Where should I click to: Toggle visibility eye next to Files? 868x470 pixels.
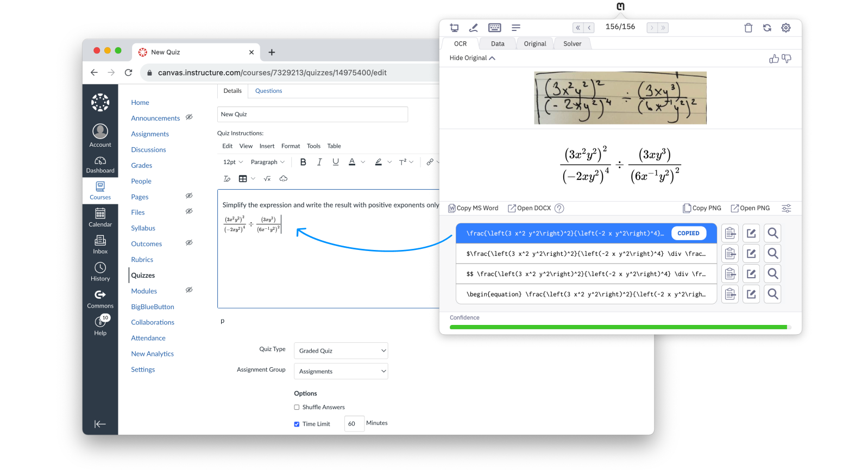coord(189,211)
